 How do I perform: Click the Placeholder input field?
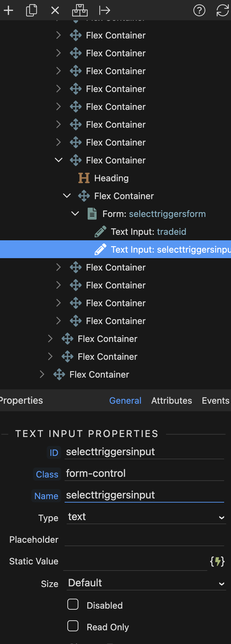point(144,540)
